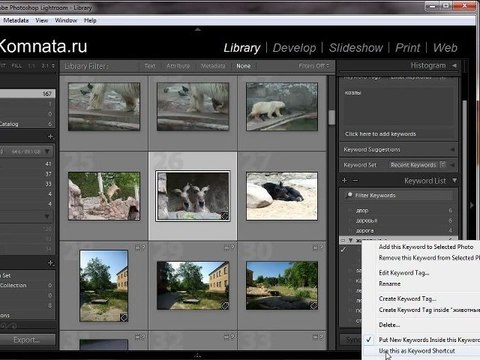Open the Metadata menu
Screen dimensions: 480x360
pyautogui.click(x=16, y=20)
